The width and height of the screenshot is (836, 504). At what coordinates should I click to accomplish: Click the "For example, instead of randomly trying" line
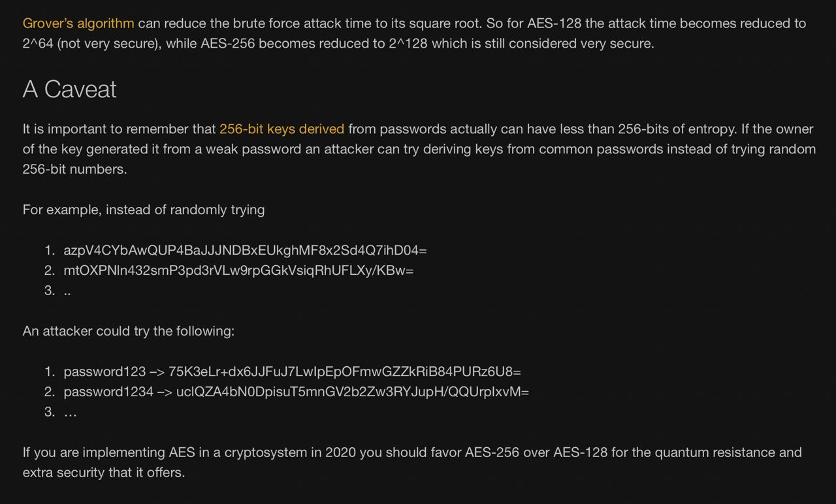[144, 210]
